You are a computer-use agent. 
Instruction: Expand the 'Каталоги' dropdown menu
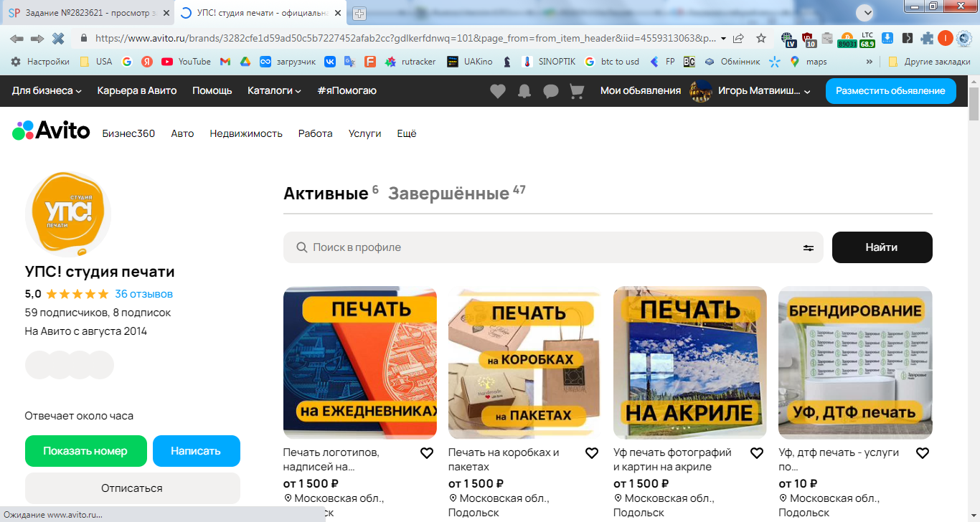point(274,90)
